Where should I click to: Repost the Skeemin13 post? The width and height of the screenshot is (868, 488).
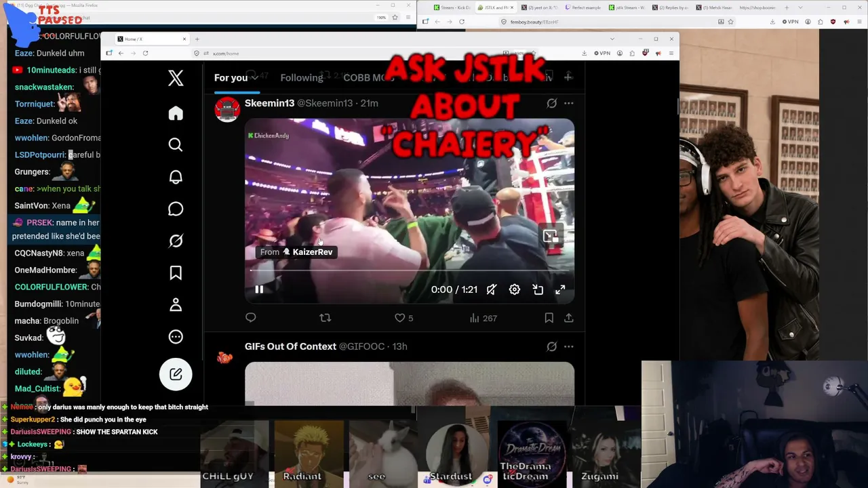[325, 317]
